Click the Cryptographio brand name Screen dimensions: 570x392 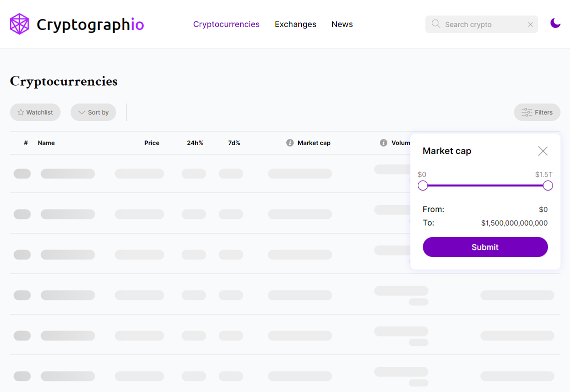[x=91, y=24]
